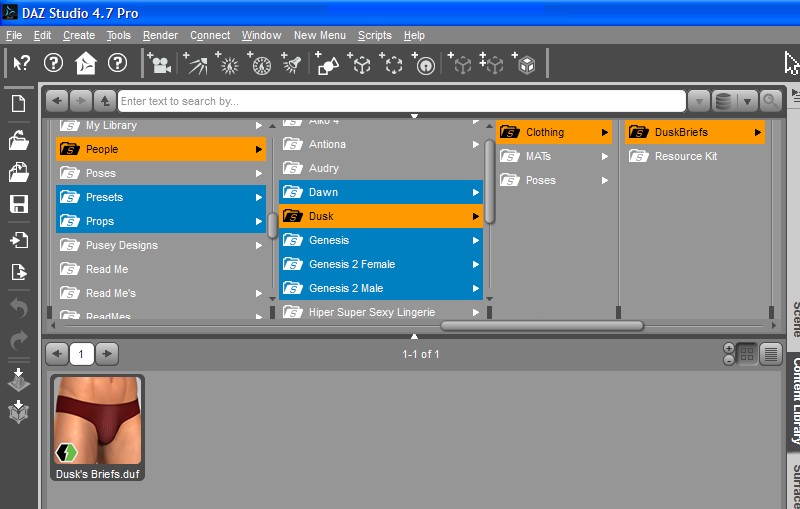
Task: Click New file icon in left sidebar
Action: [19, 104]
